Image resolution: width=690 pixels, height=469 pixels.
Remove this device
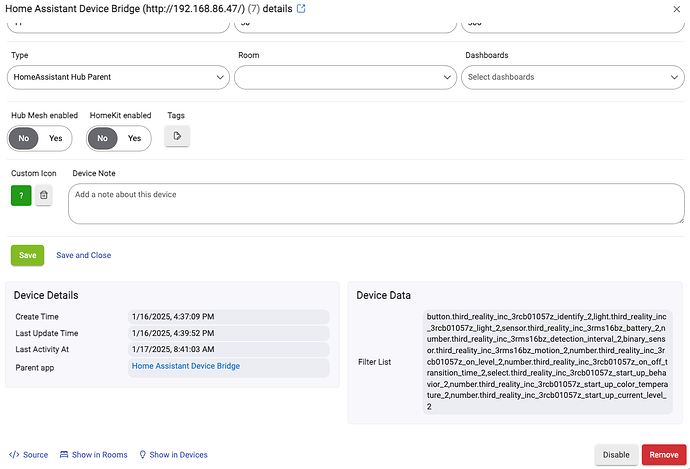[664, 455]
